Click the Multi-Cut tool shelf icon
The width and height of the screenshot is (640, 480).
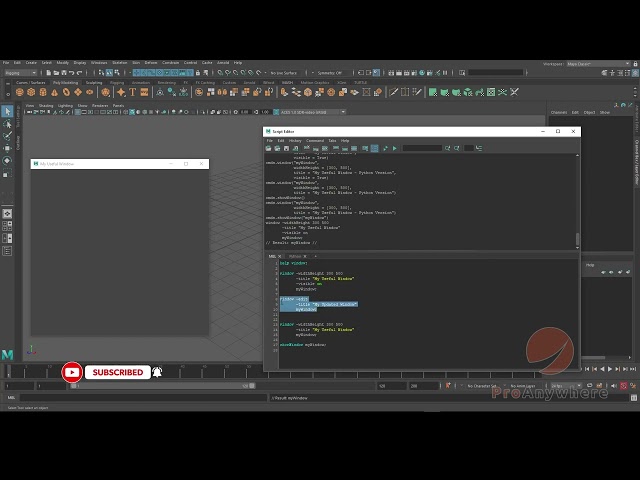393,92
